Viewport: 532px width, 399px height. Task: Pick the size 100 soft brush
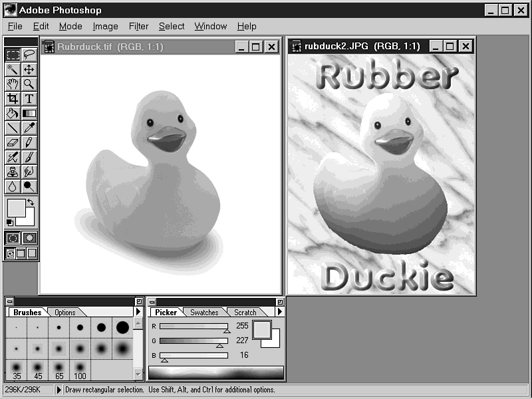(80, 369)
